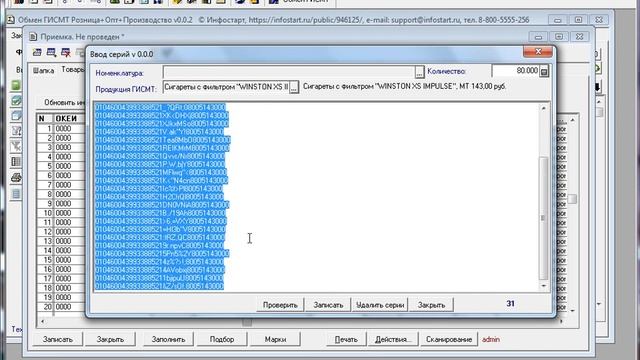Click the Количество field showing 80.000

(x=516, y=71)
